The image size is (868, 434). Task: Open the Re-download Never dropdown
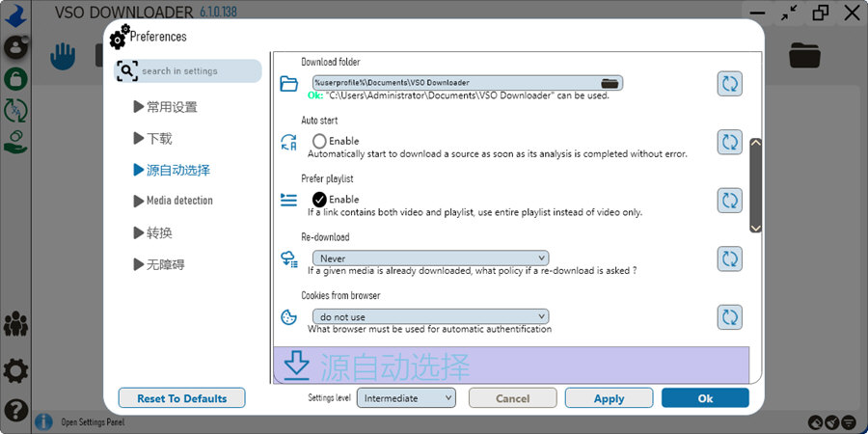pos(431,258)
